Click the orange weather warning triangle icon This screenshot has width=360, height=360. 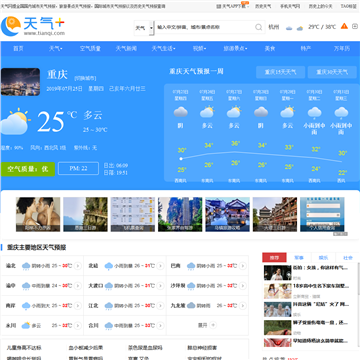coord(344,26)
